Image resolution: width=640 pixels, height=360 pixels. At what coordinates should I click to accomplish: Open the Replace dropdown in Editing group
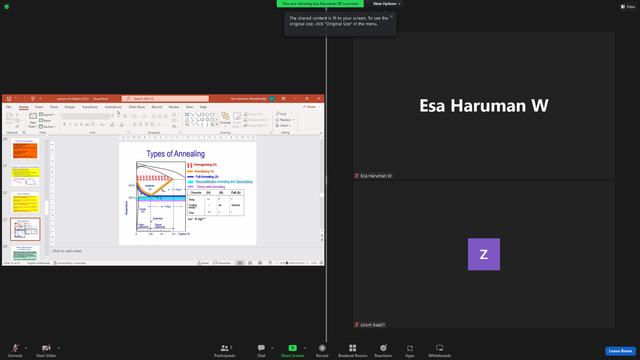coord(285,120)
